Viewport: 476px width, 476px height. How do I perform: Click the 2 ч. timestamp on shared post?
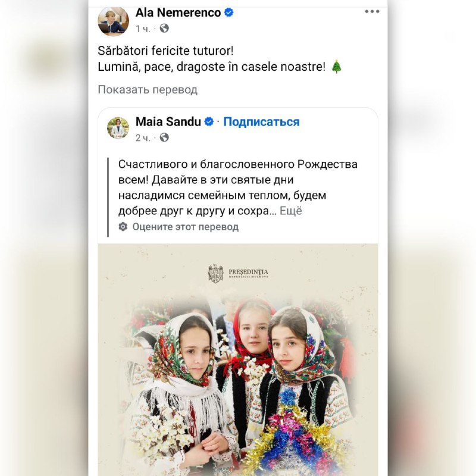click(x=143, y=138)
